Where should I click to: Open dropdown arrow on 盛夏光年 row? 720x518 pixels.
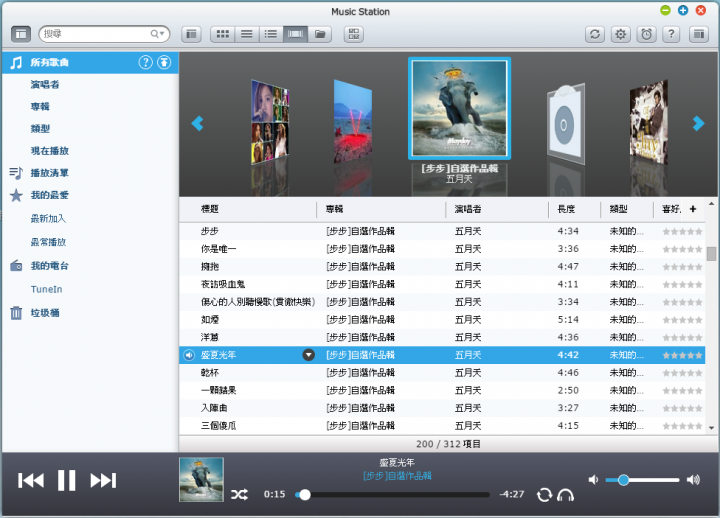click(x=309, y=355)
